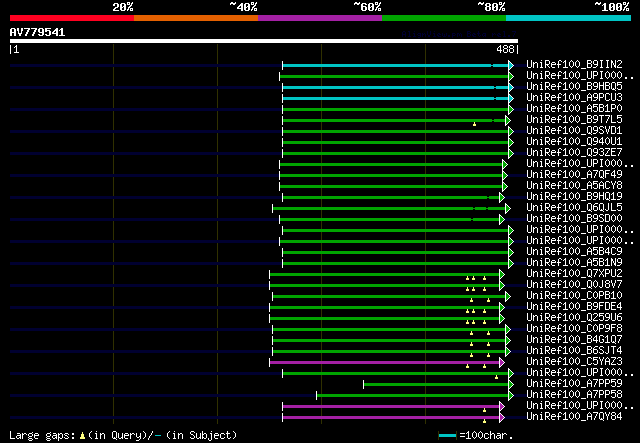Image resolution: width=640 pixels, height=443 pixels.
Task: Select the UniRef100_A7PP59 label
Action: (x=574, y=384)
